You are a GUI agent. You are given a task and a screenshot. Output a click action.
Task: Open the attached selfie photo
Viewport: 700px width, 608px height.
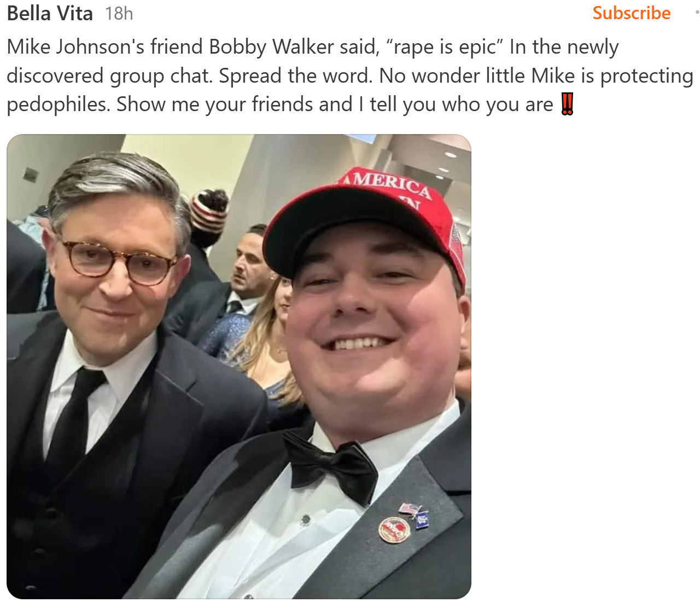click(x=238, y=366)
